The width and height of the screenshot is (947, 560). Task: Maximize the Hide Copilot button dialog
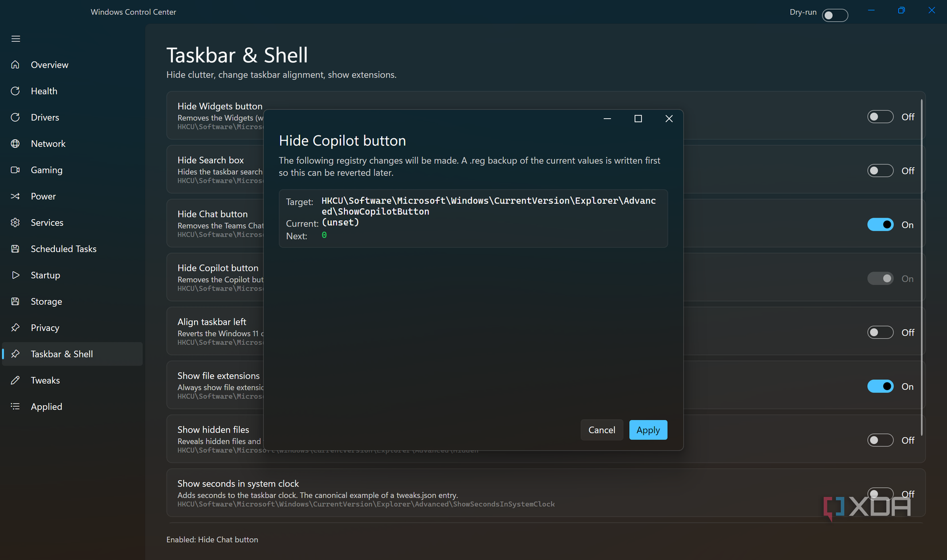(638, 119)
